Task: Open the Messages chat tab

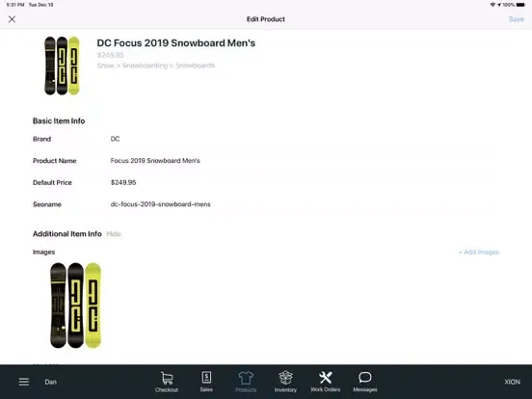Action: 364,382
